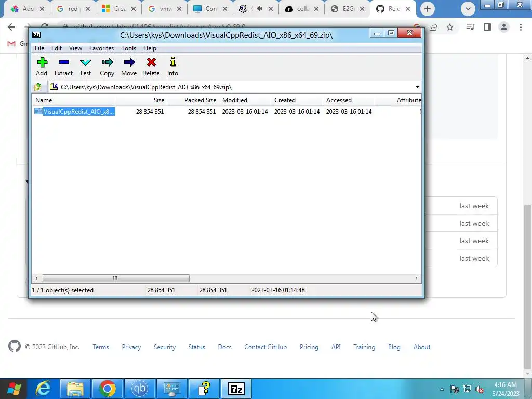532x399 pixels.
Task: Open the Status footer link
Action: point(197,347)
